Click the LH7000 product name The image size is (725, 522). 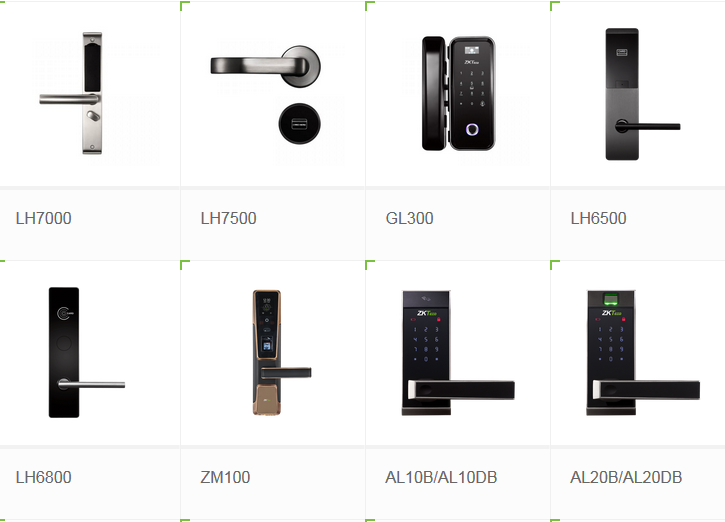[x=43, y=218]
